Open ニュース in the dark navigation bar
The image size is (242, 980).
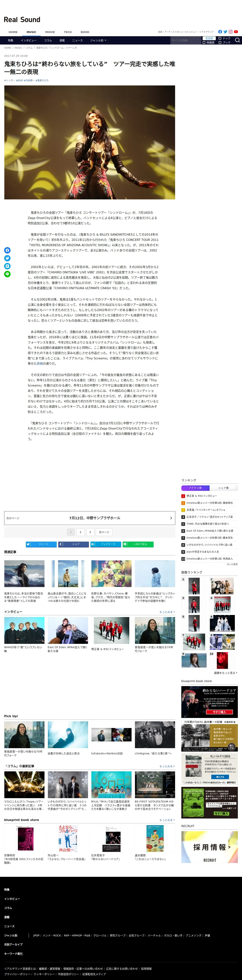pos(77,40)
